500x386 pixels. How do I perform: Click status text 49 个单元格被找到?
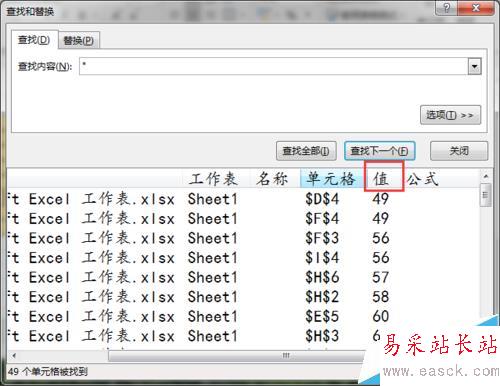coord(47,372)
